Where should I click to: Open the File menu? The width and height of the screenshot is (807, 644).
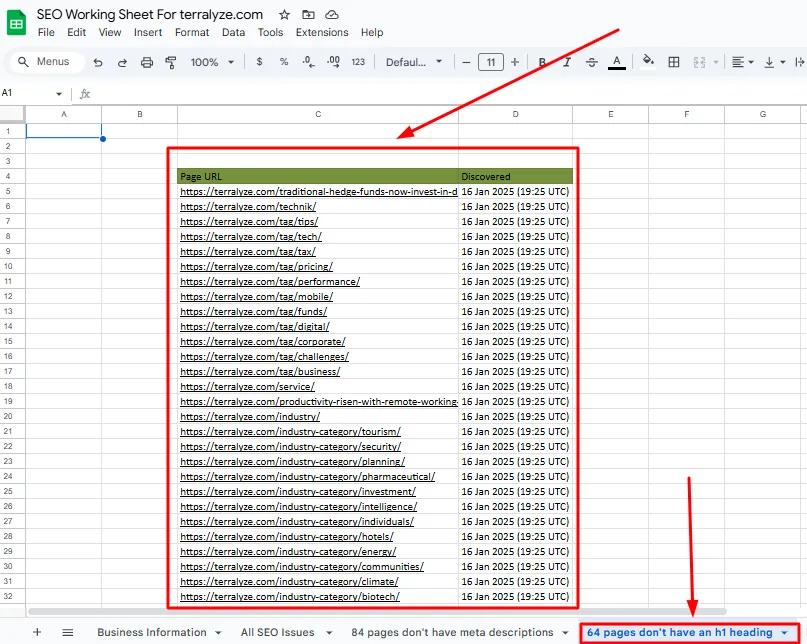point(46,32)
